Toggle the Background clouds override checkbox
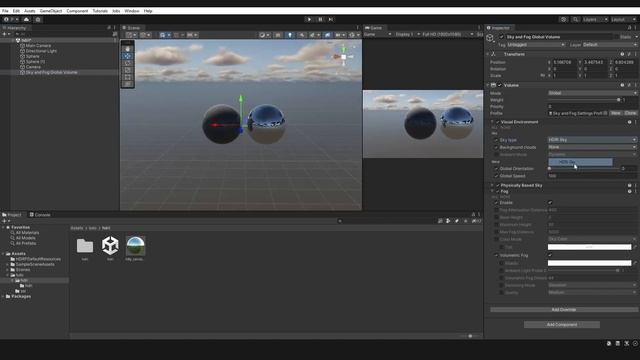 pyautogui.click(x=496, y=147)
